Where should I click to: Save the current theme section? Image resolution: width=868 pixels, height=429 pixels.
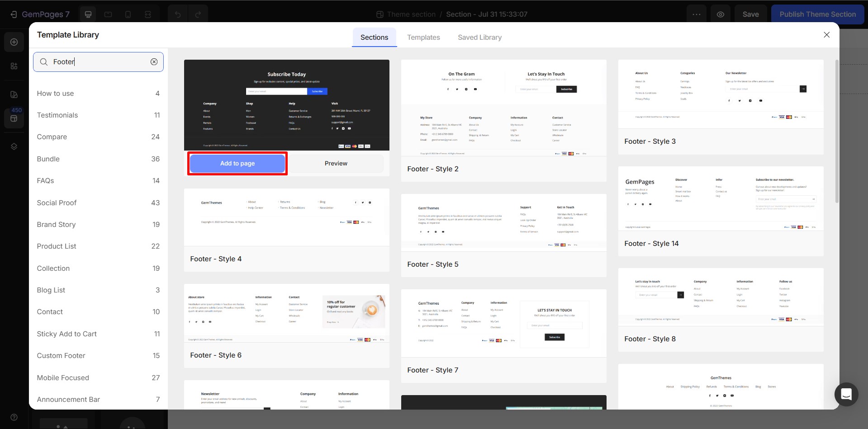[750, 14]
